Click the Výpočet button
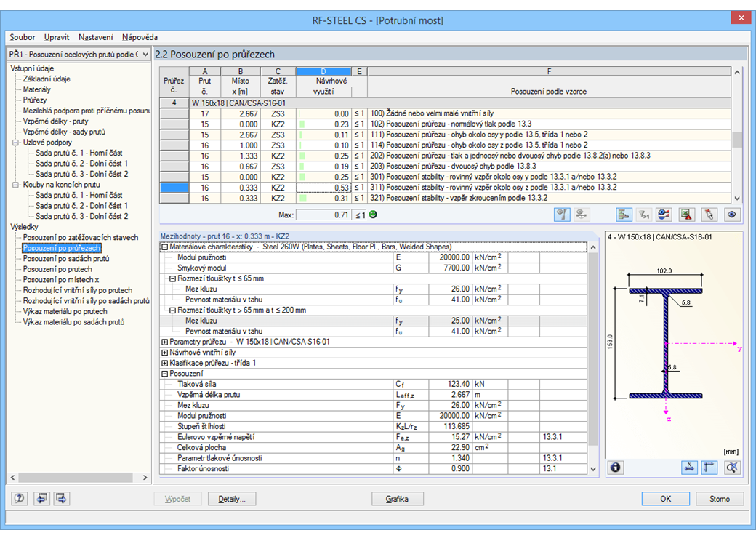The height and width of the screenshot is (541, 756). point(177,499)
